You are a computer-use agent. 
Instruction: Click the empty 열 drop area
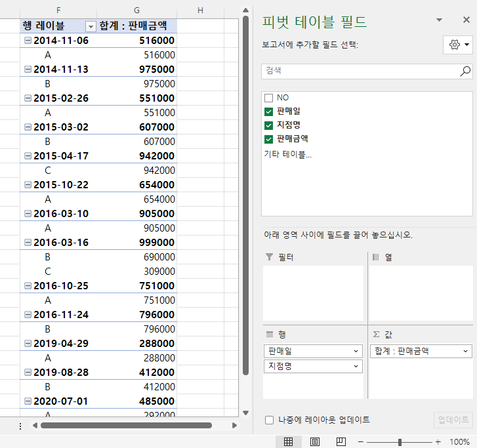[x=421, y=293]
